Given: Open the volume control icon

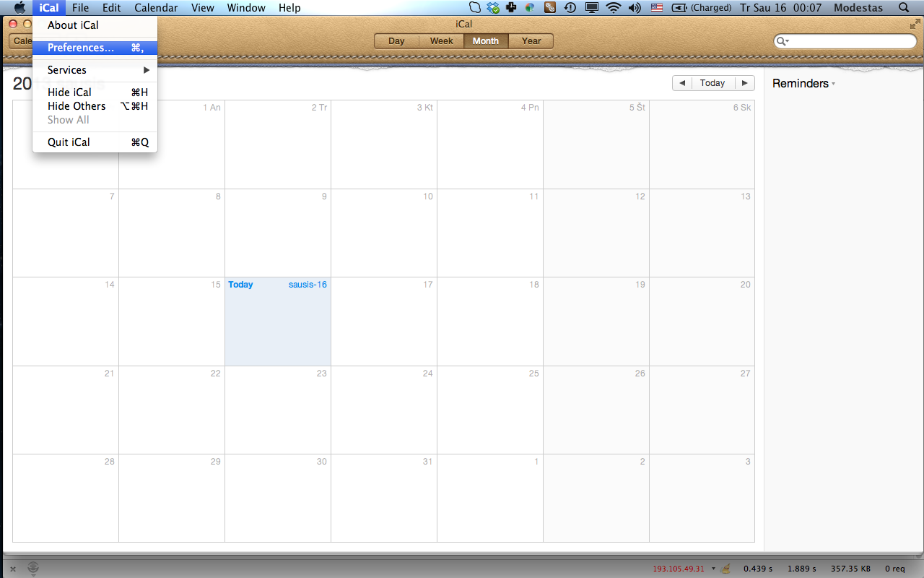Looking at the screenshot, I should click(635, 8).
